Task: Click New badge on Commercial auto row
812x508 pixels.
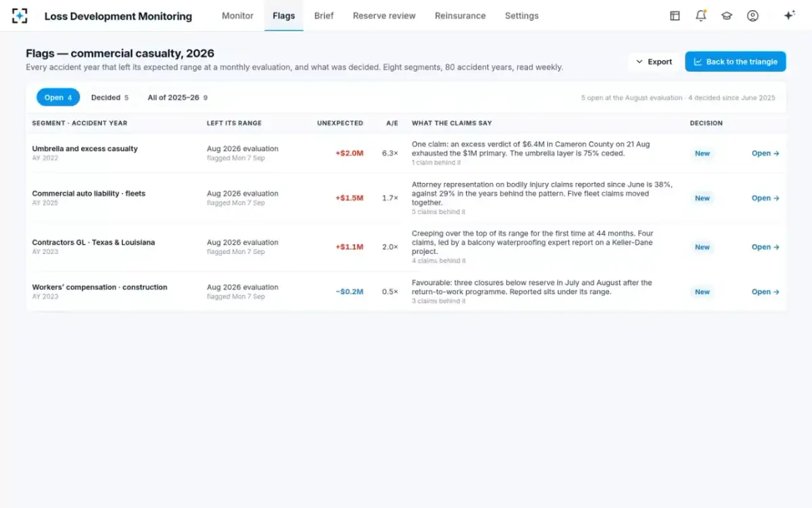Action: click(702, 198)
